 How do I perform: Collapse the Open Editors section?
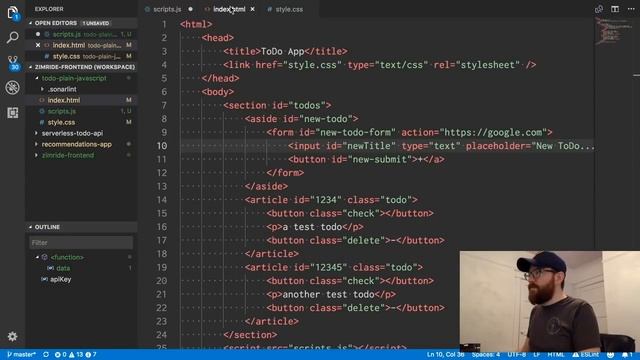tap(56, 23)
